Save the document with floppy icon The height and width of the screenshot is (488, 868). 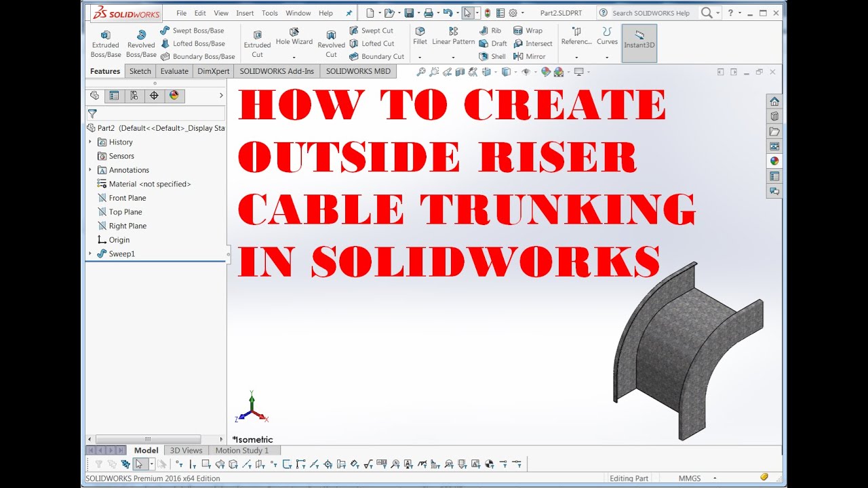tap(408, 13)
